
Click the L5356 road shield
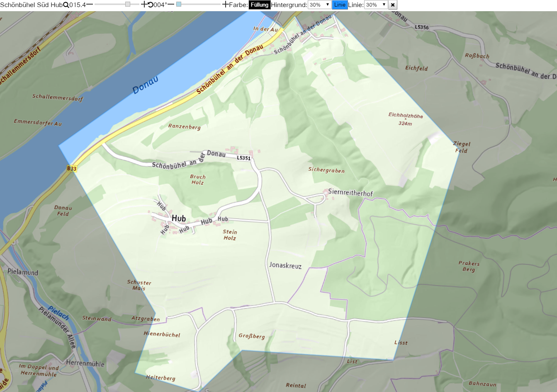(x=422, y=27)
